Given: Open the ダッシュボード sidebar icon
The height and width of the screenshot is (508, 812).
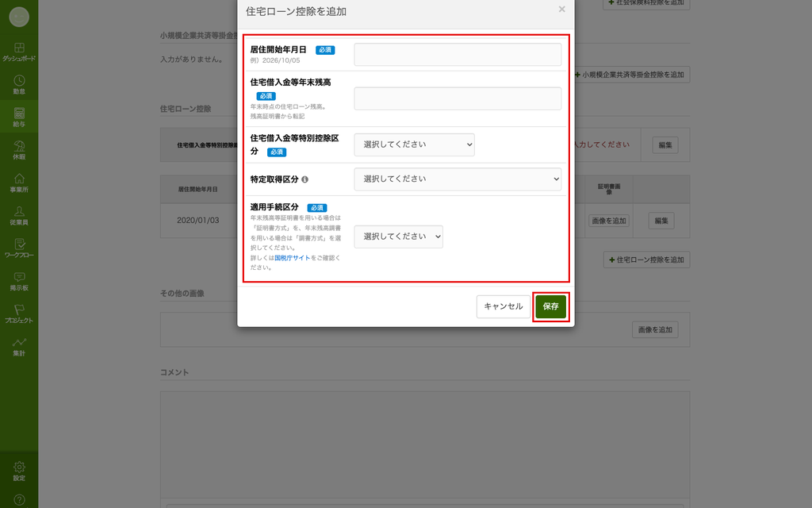Looking at the screenshot, I should click(19, 52).
